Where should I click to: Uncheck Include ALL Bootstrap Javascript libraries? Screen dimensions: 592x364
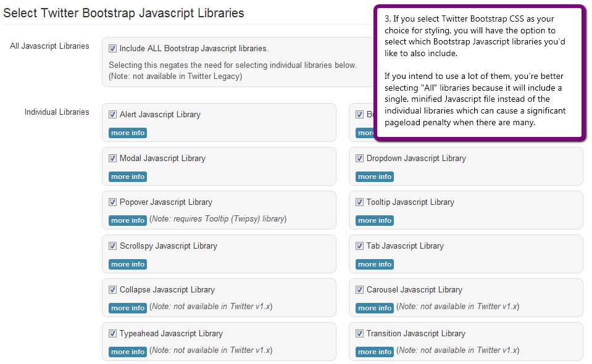112,48
